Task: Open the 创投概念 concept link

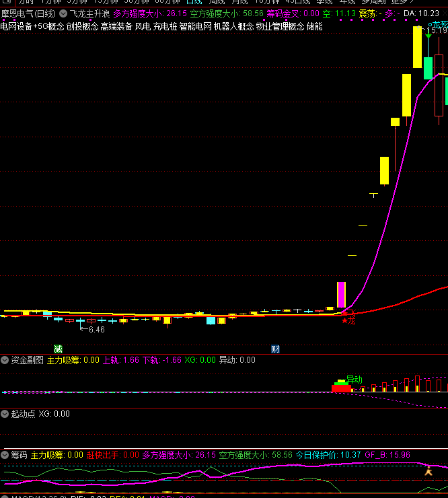Action: tap(83, 26)
